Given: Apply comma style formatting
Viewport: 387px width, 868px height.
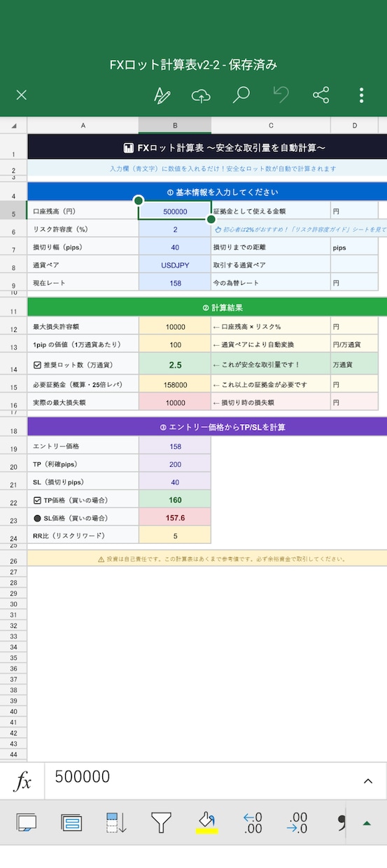Looking at the screenshot, I should [x=342, y=822].
